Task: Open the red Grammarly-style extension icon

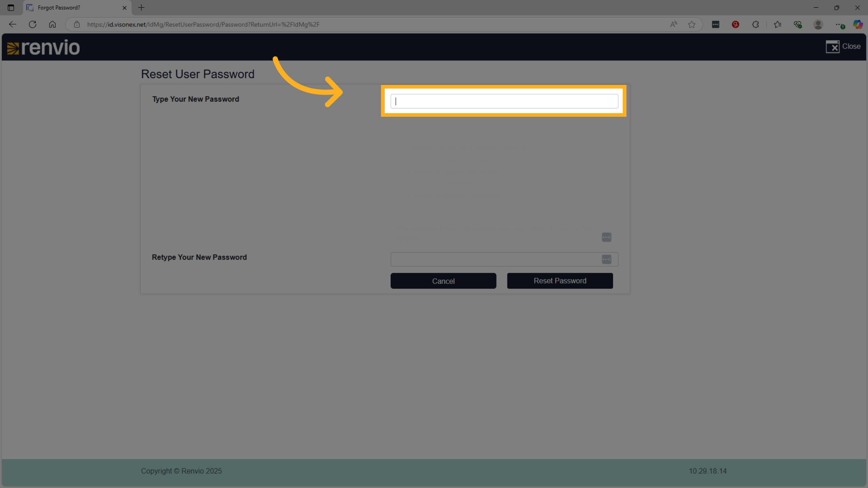Action: (735, 24)
